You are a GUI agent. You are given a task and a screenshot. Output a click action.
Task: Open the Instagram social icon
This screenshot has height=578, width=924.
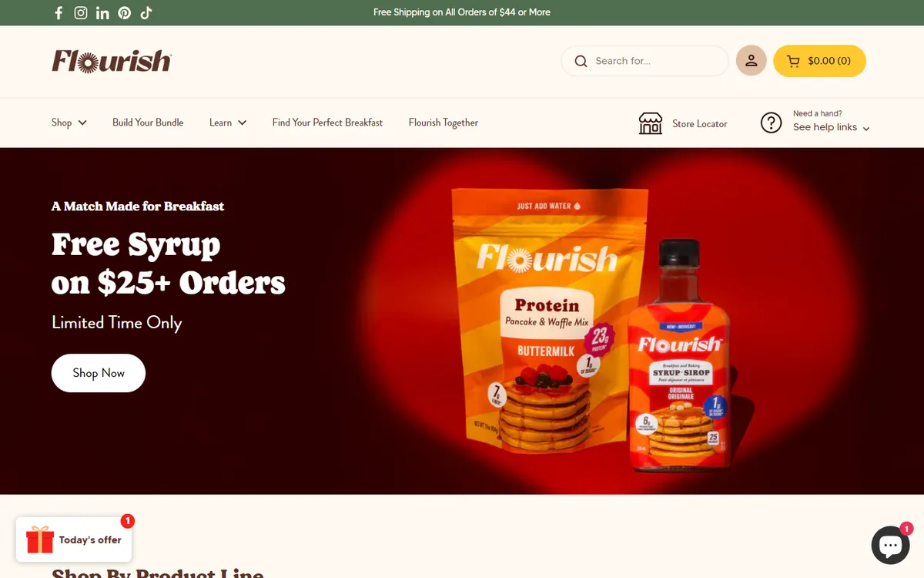[81, 12]
